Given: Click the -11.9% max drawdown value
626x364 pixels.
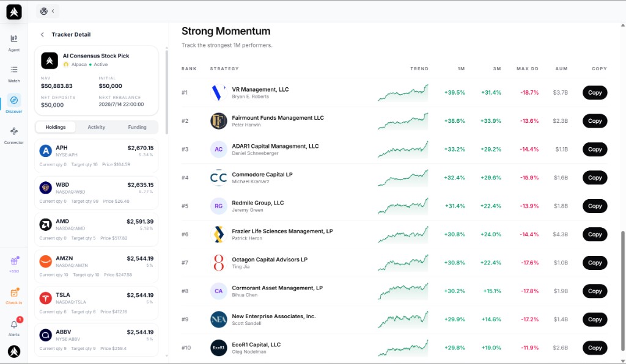Looking at the screenshot, I should click(x=529, y=348).
